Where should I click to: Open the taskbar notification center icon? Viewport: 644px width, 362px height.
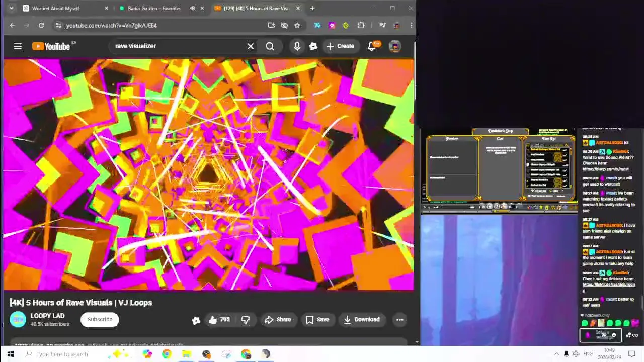pos(632,354)
